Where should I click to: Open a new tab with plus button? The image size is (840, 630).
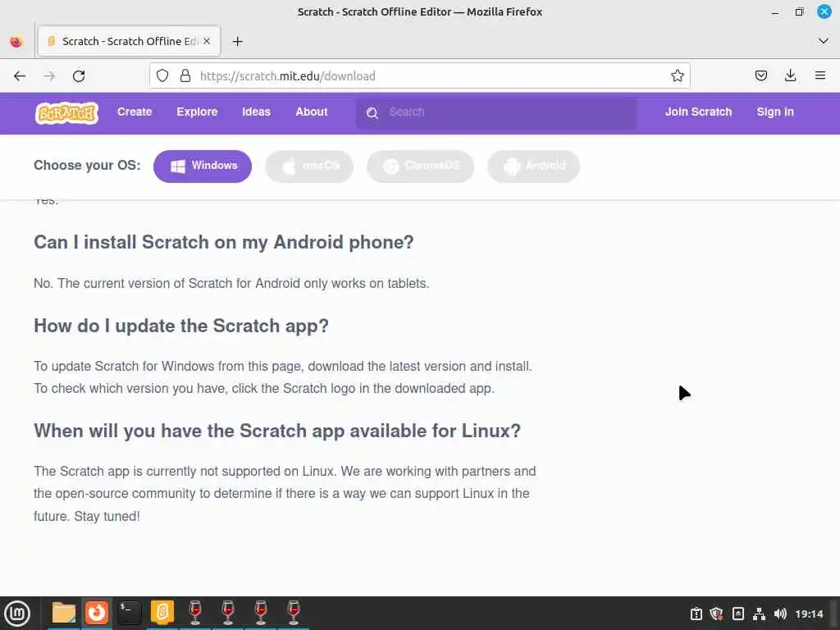point(237,41)
